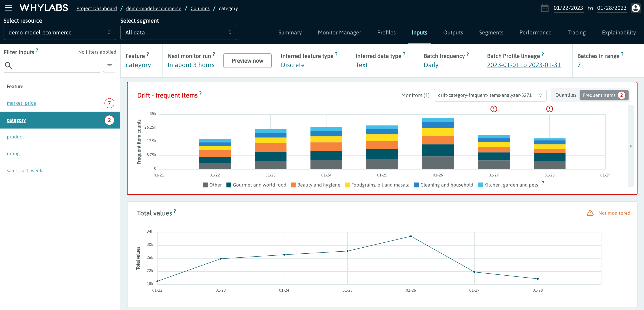
Task: Click the calendar date picker icon
Action: pos(544,8)
